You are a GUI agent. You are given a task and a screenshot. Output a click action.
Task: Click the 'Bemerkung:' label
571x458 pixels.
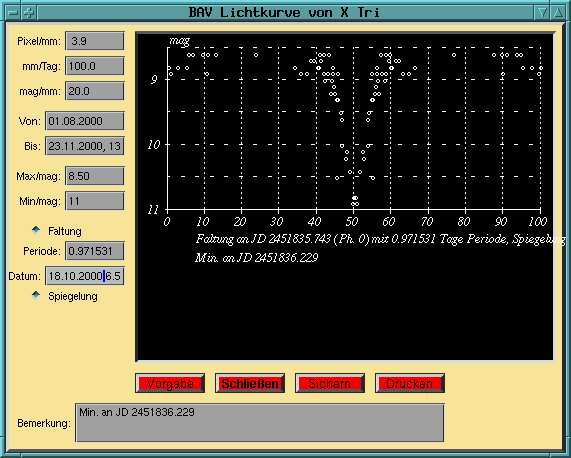point(44,423)
